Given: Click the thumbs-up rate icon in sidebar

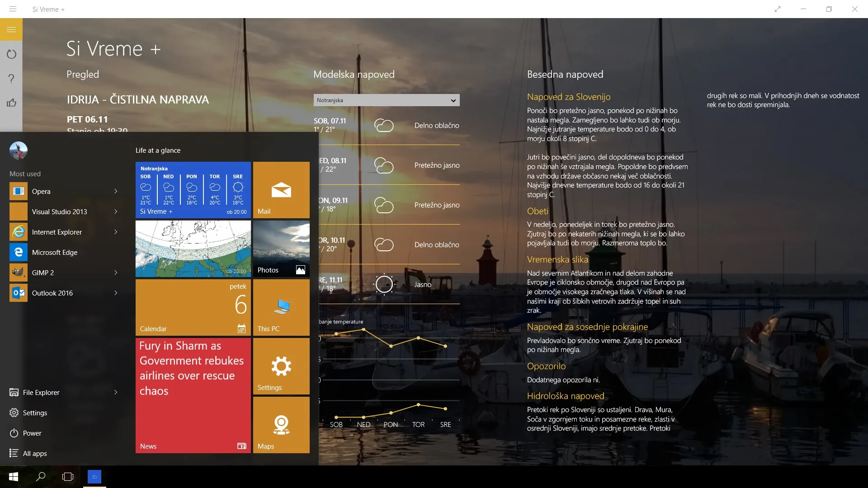Looking at the screenshot, I should [11, 103].
